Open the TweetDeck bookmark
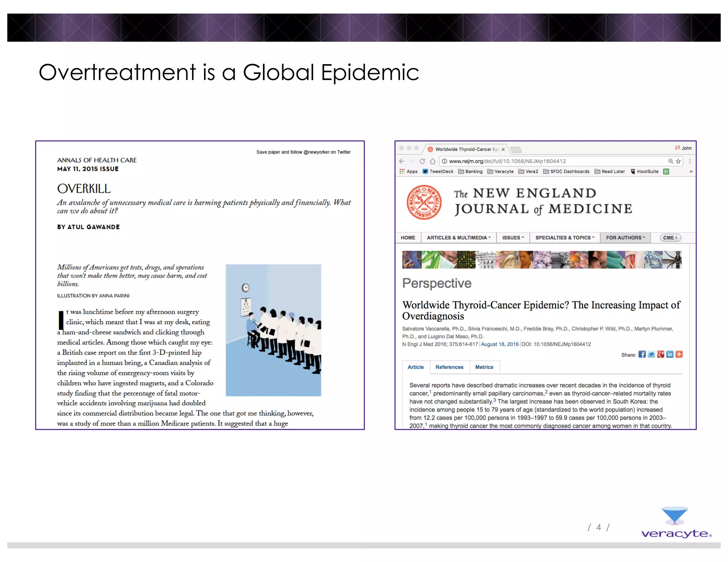 (x=438, y=172)
